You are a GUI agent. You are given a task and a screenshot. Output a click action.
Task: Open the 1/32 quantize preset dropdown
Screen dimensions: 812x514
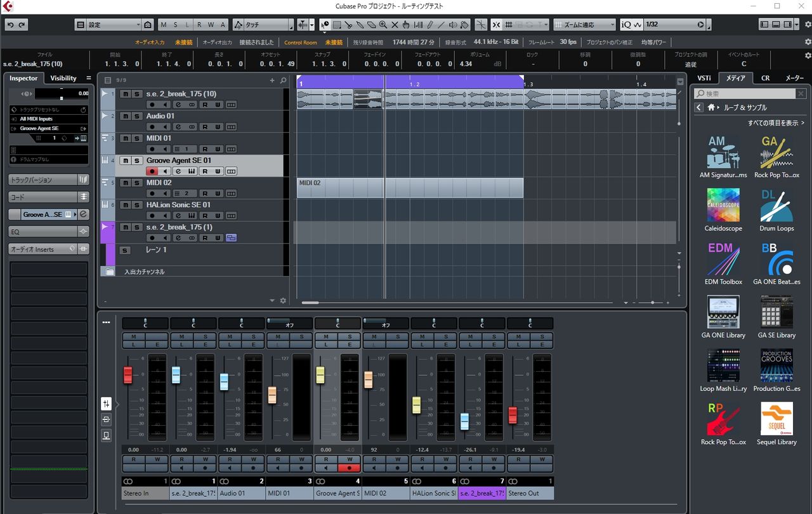(x=674, y=25)
